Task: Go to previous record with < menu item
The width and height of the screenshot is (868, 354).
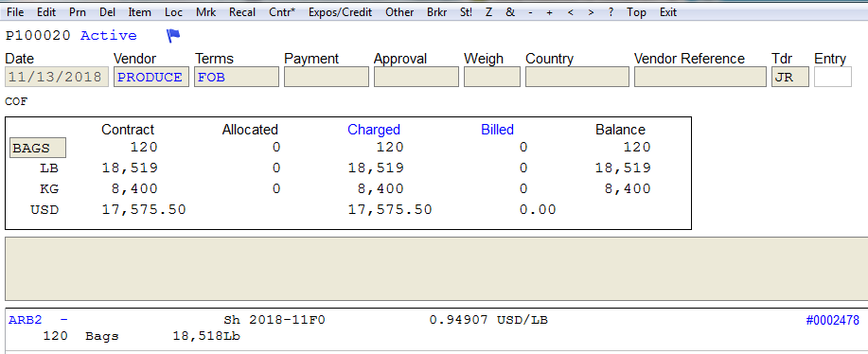Action: click(570, 12)
